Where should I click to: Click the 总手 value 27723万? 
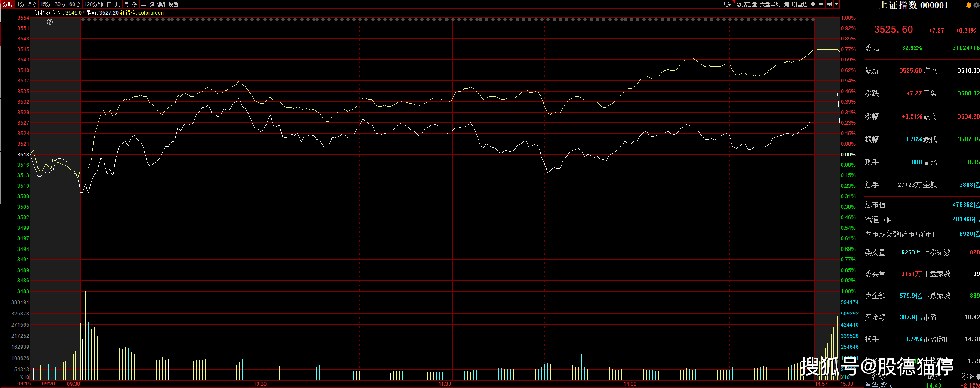(909, 185)
